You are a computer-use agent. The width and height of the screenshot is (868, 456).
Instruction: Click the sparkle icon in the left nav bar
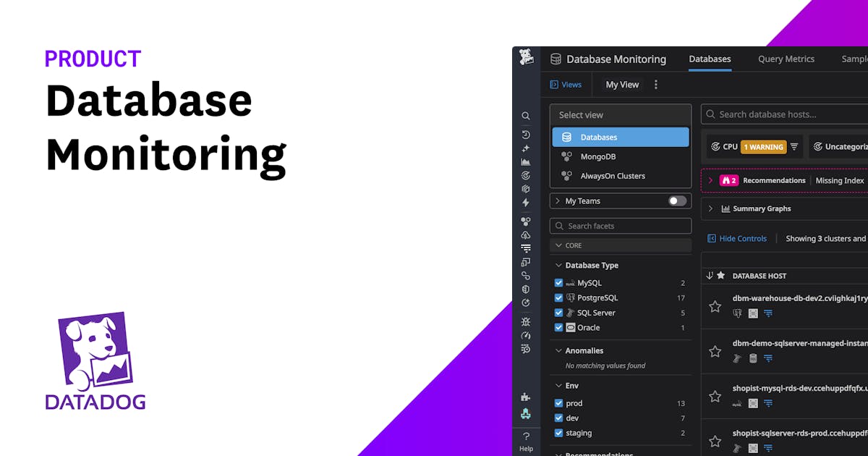(x=526, y=148)
